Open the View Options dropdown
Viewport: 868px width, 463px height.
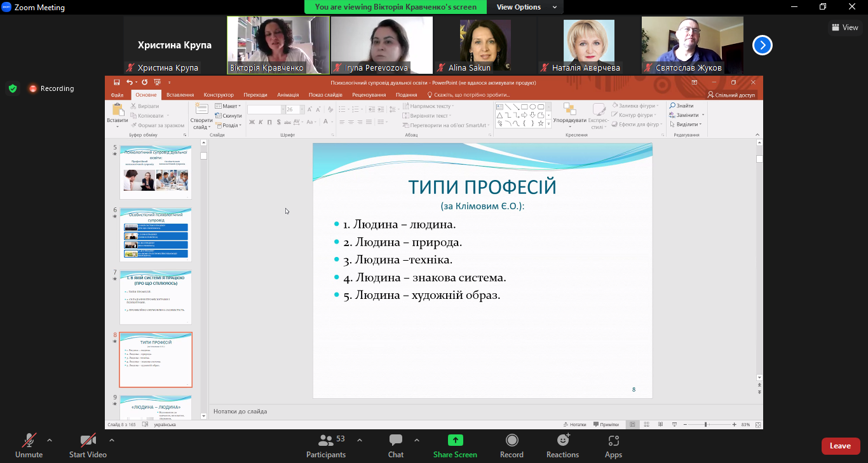pos(526,7)
